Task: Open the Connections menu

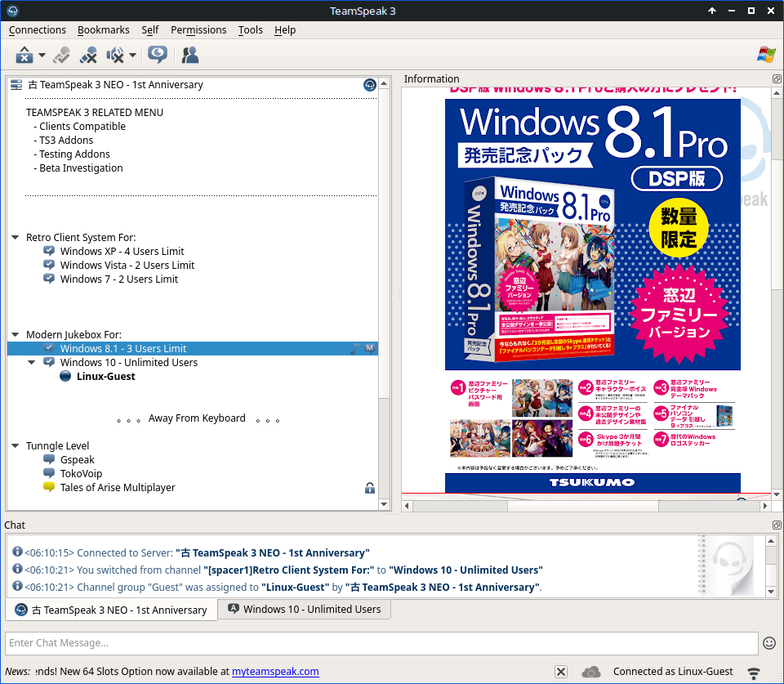Action: 38,30
